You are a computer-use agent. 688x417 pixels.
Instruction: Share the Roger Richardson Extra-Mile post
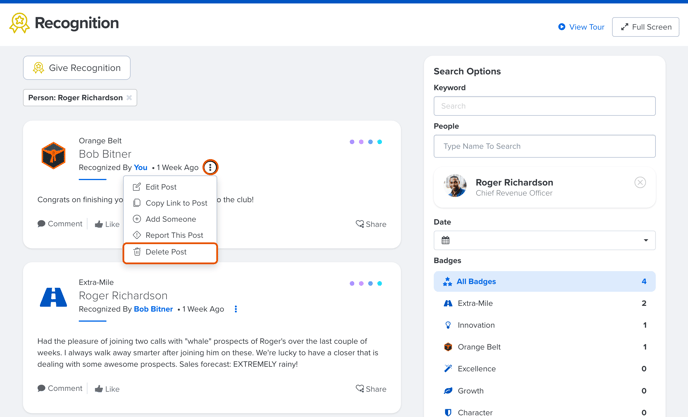(371, 389)
